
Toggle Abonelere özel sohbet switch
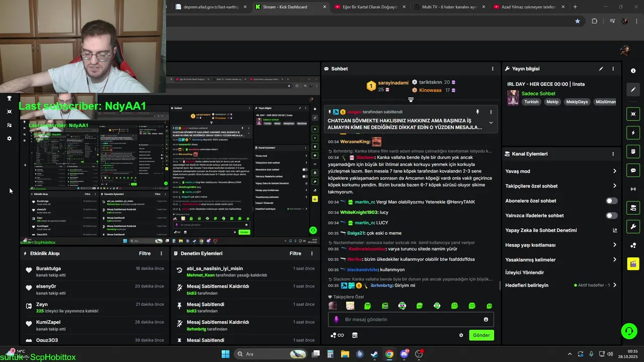point(611,201)
